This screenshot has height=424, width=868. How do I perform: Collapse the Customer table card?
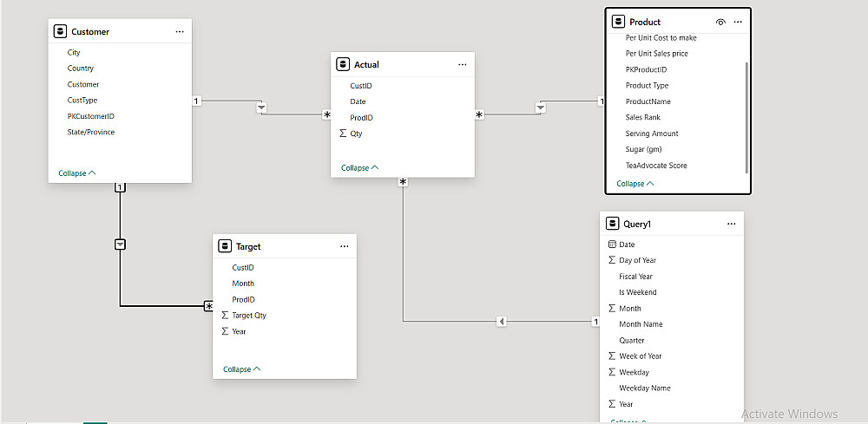click(x=76, y=173)
